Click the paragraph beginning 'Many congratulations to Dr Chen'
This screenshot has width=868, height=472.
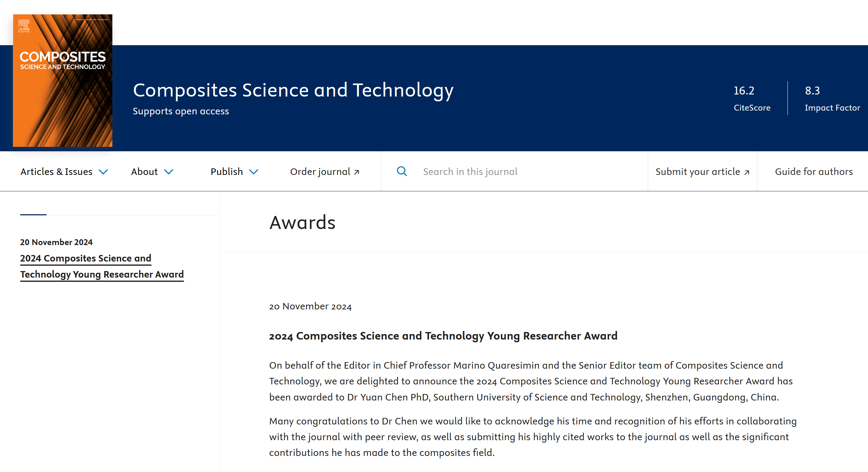533,437
